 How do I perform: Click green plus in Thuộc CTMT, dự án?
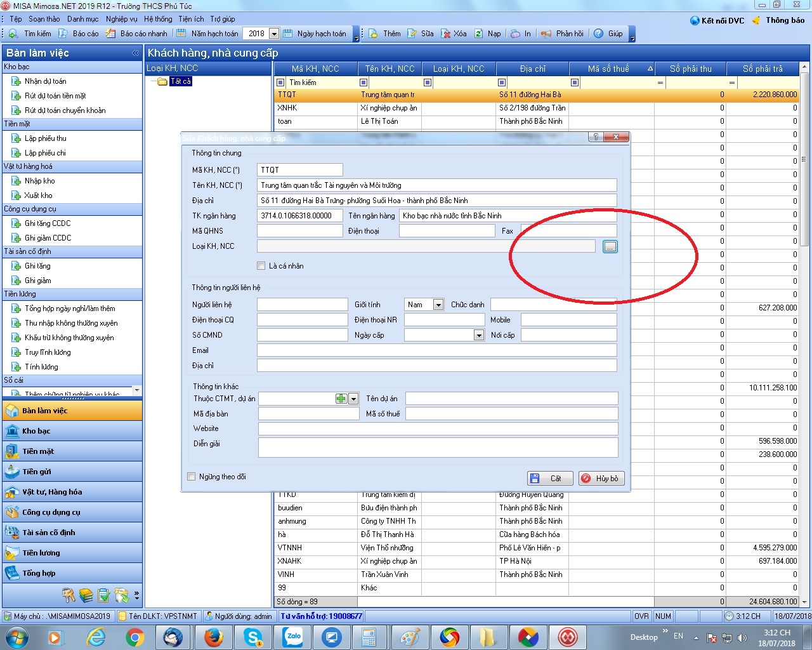coord(341,399)
